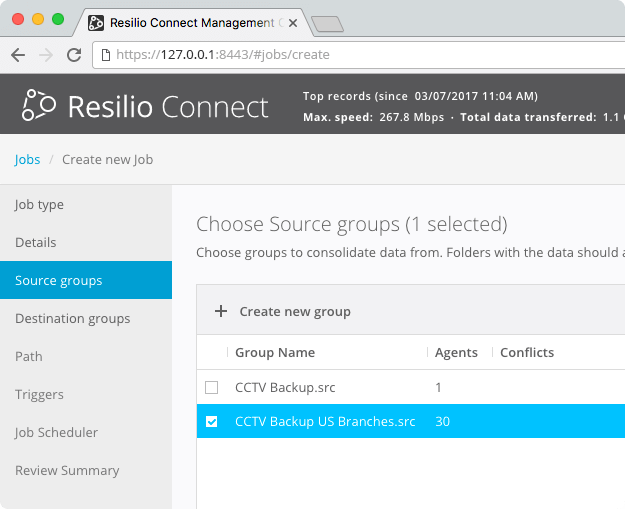Click the Top records date text
This screenshot has width=625, height=509.
(421, 96)
